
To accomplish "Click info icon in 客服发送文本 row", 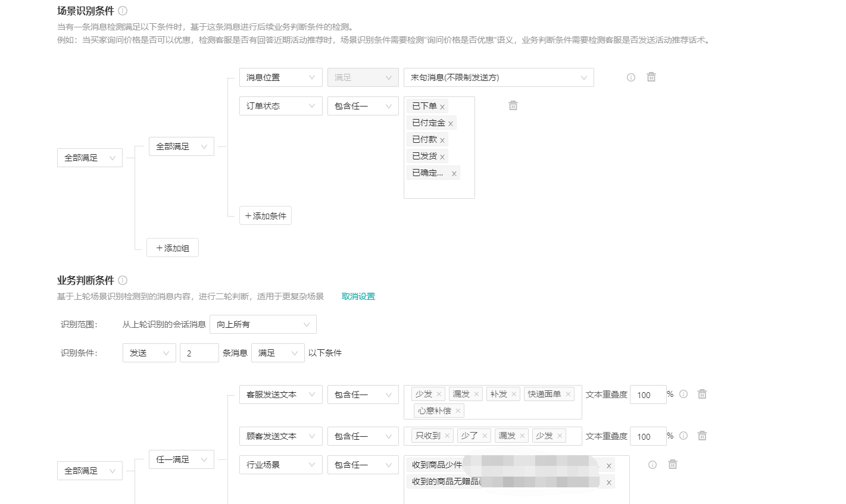I will (683, 394).
